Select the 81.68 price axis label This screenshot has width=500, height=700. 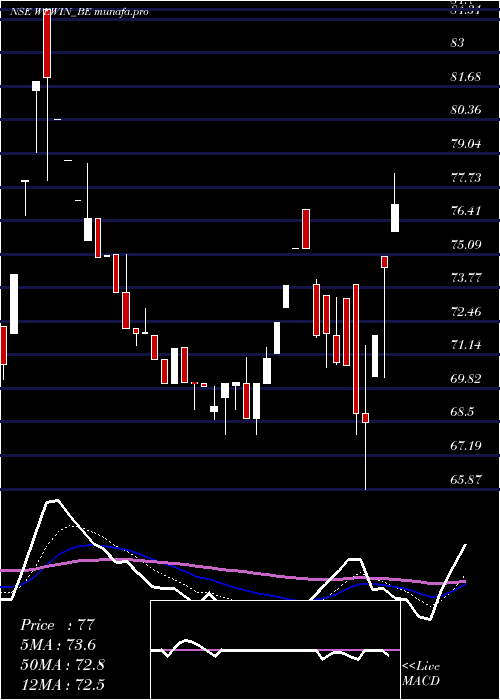(x=466, y=77)
